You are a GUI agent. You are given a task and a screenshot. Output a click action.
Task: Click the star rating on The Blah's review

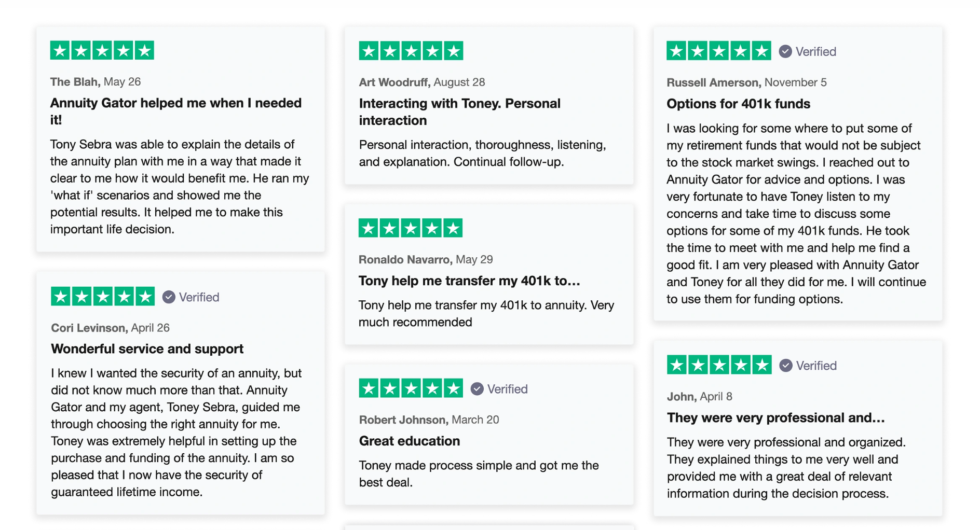(102, 50)
